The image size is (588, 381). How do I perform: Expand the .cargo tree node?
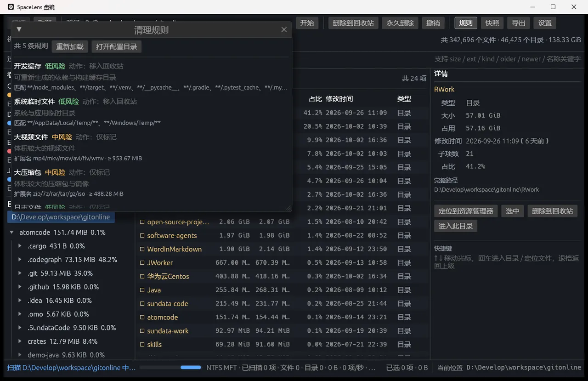click(20, 246)
